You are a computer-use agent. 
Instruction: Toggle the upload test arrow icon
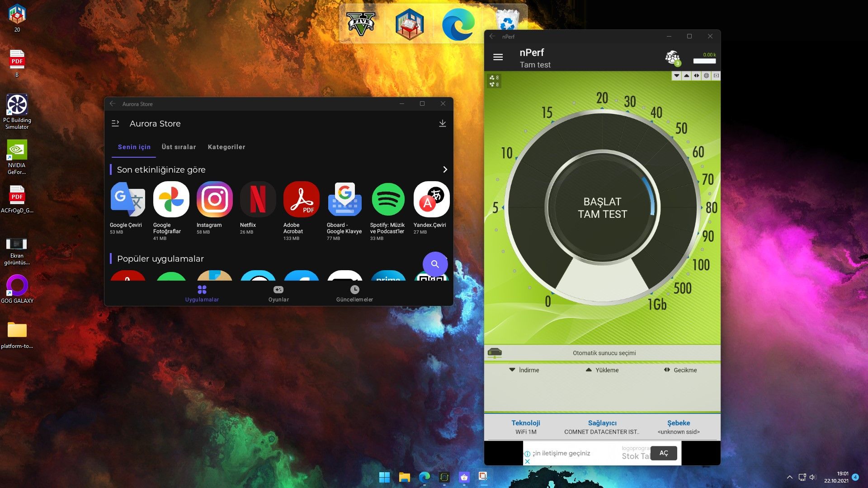686,75
